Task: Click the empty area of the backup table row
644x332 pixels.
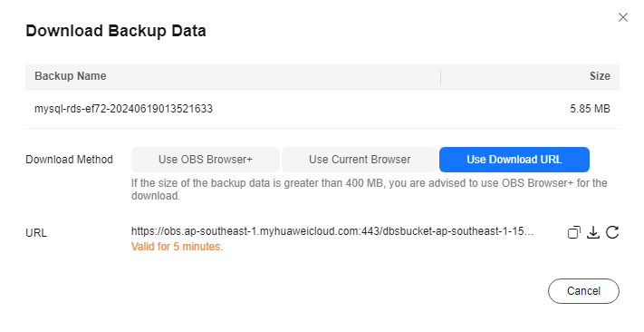Action: (390, 109)
